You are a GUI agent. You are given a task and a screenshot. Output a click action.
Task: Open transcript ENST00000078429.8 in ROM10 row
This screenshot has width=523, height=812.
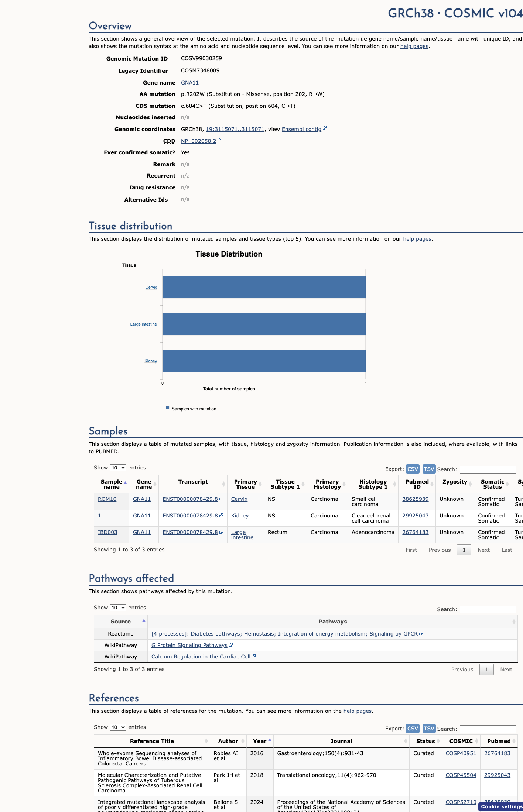tap(190, 499)
